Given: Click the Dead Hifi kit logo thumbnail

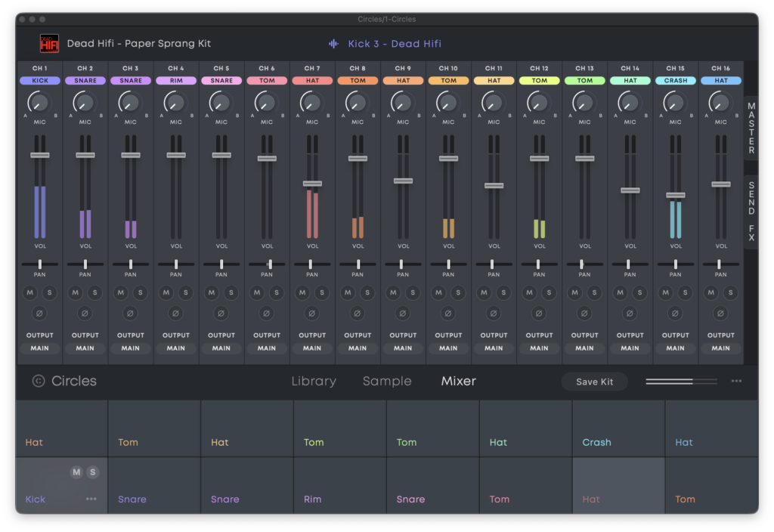Looking at the screenshot, I should [x=49, y=43].
